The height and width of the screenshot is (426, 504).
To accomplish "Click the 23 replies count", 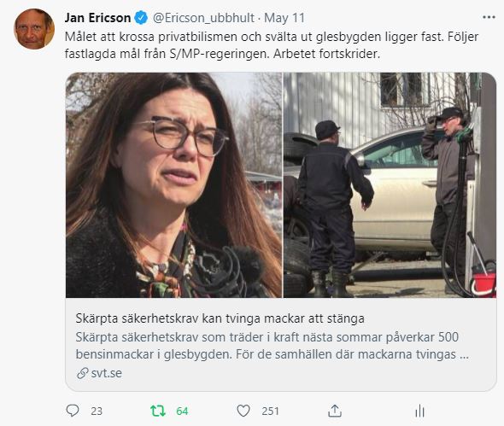I will pos(97,411).
